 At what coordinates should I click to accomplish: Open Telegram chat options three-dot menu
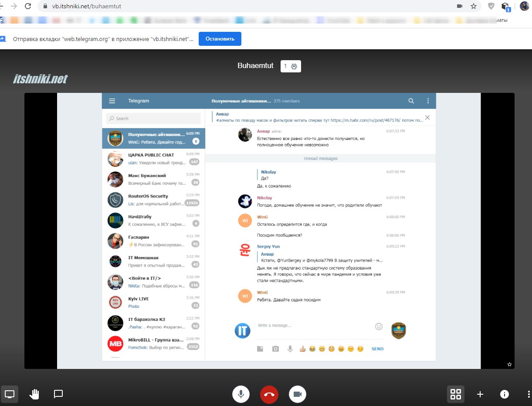pyautogui.click(x=428, y=101)
